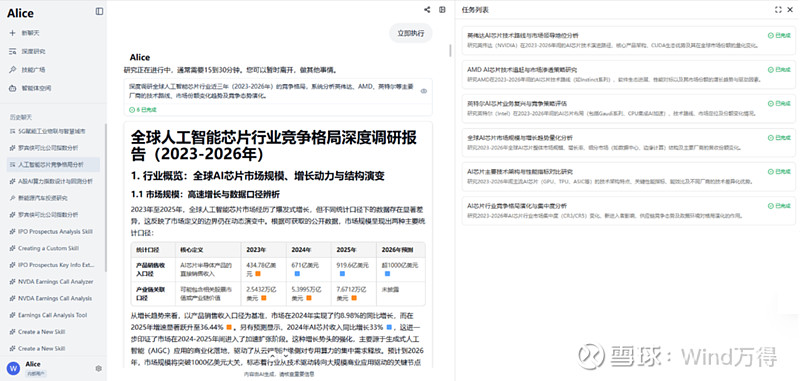Screen dimensions: 800x381
Task: Click the settings gear beside the Alice account
Action: click(98, 368)
